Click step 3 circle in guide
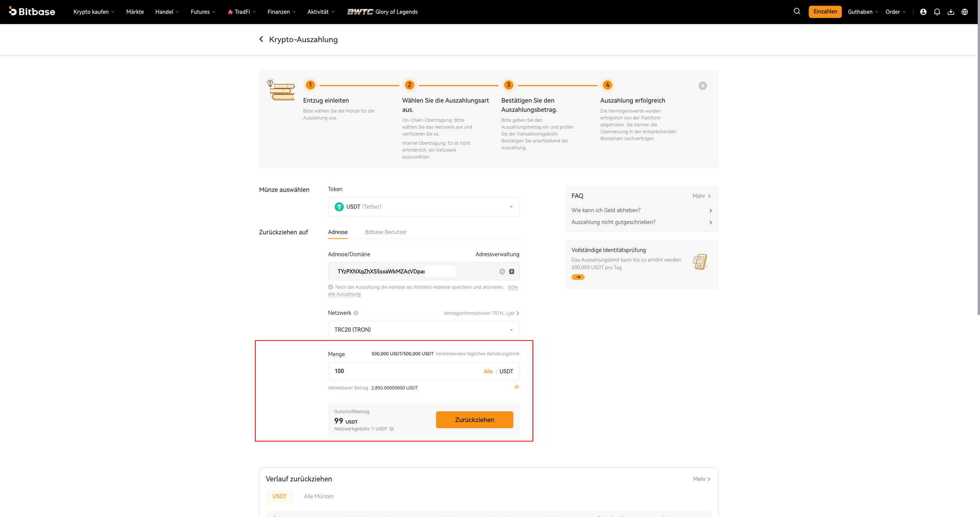The width and height of the screenshot is (980, 517). [x=508, y=85]
